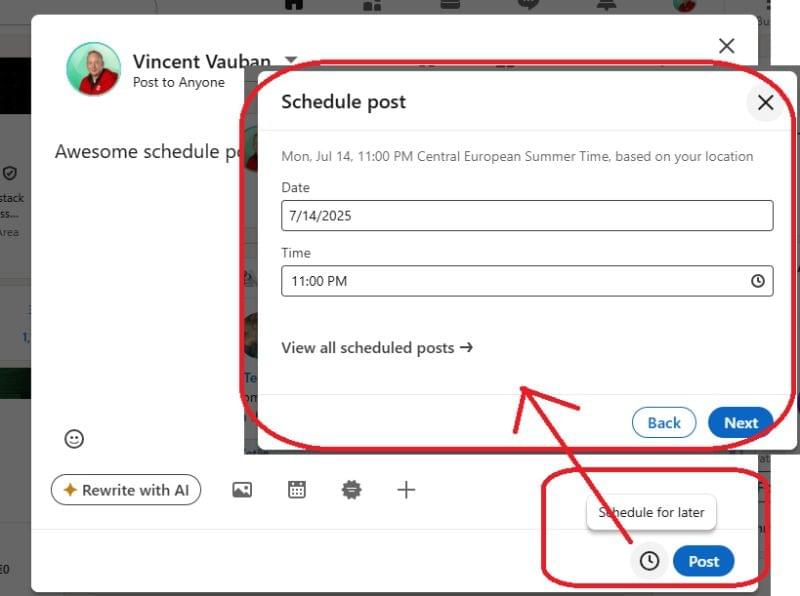Open the Date field showing 7/14/2025
Viewport: 800px width, 596px height.
(527, 215)
